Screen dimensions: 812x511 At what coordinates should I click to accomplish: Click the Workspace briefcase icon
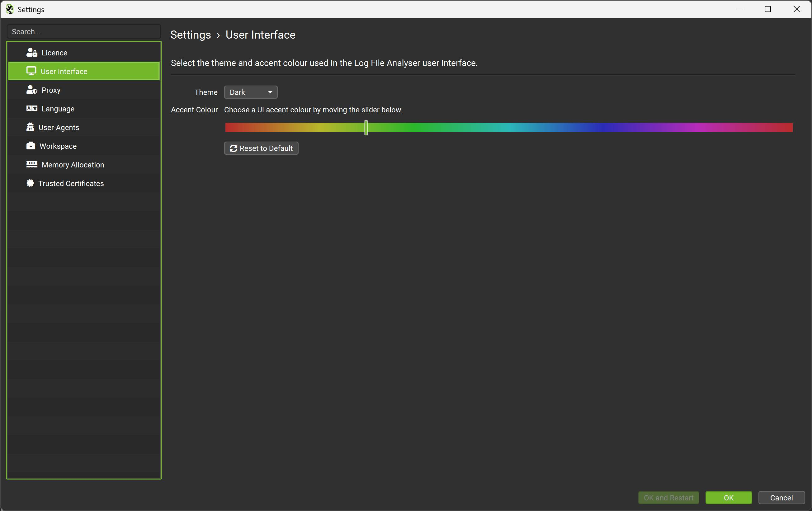pos(31,146)
